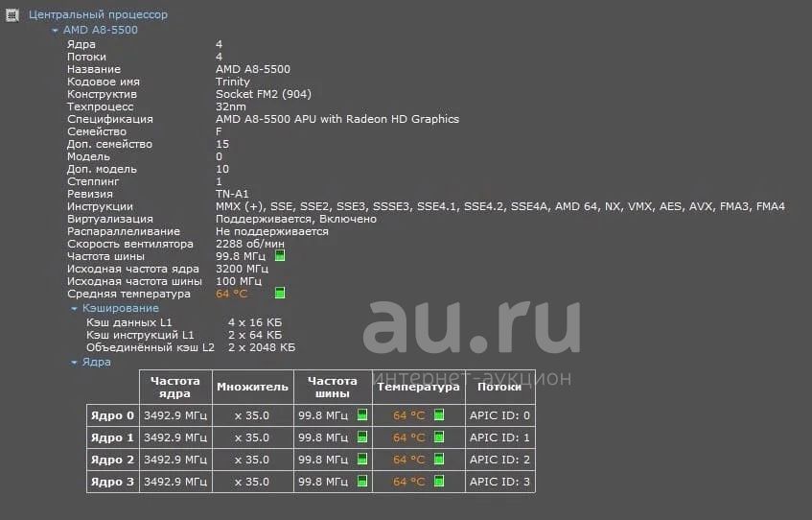Click the Спецификация label
This screenshot has height=520, width=812.
(110, 119)
